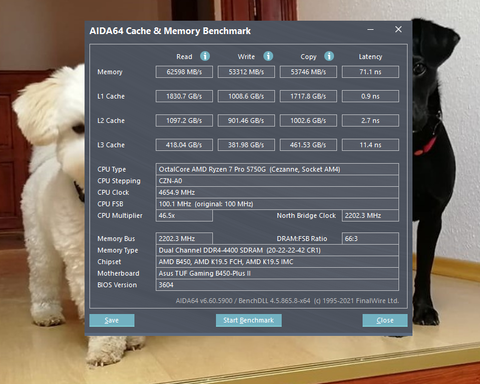This screenshot has height=384, width=480.
Task: Click the CPU Clock label
Action: (x=113, y=192)
